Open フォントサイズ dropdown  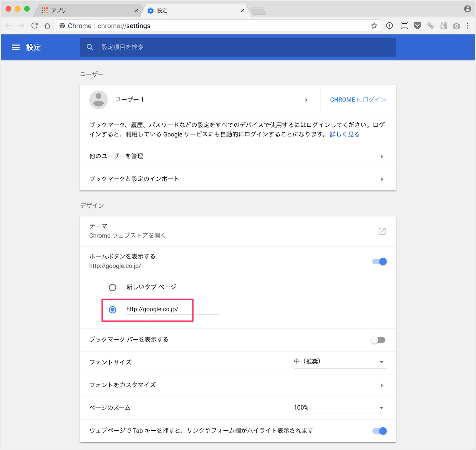coord(340,362)
